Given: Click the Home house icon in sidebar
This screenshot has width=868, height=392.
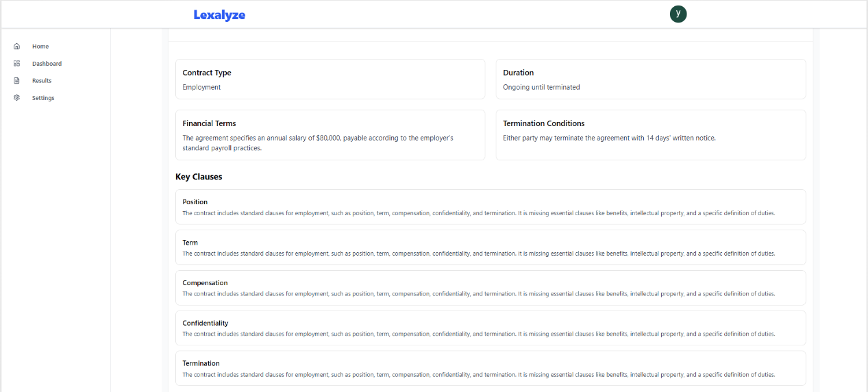Looking at the screenshot, I should click(17, 47).
